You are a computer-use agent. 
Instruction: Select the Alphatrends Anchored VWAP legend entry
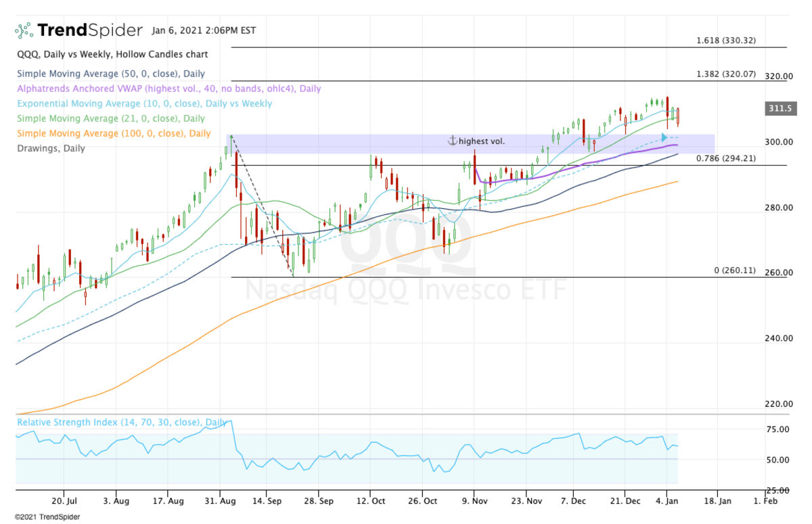click(x=169, y=89)
